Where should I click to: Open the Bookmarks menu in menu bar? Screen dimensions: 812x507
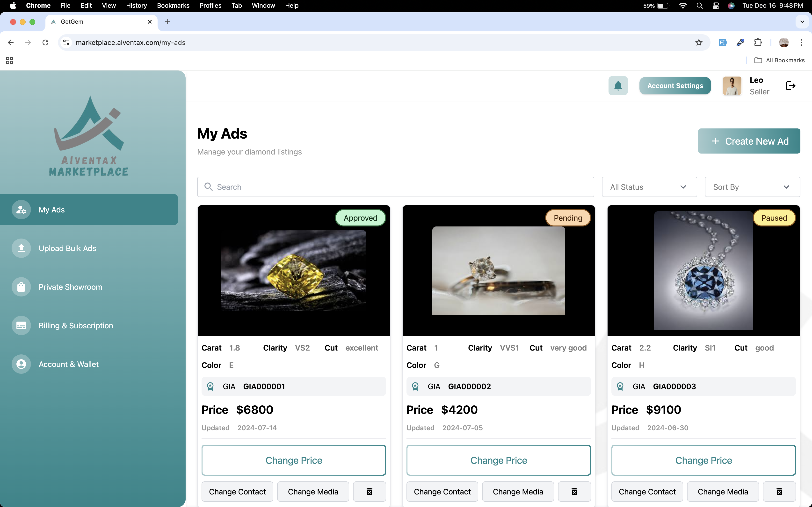point(173,5)
